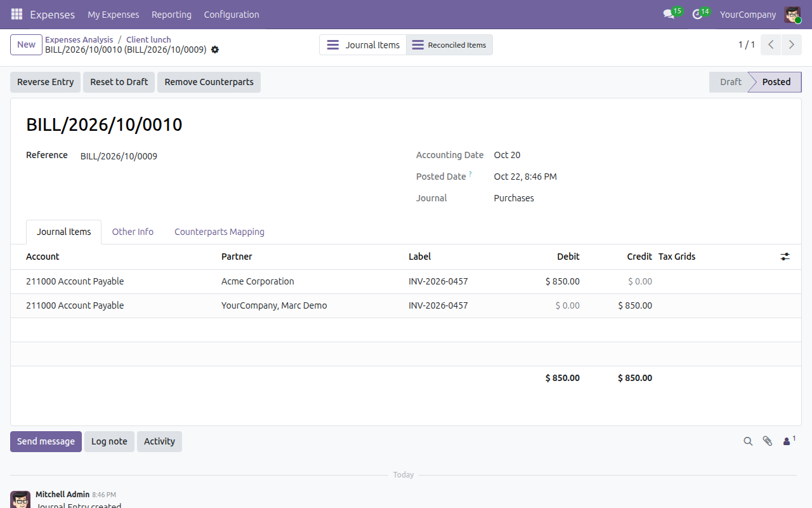Click the Account column header

(x=43, y=257)
